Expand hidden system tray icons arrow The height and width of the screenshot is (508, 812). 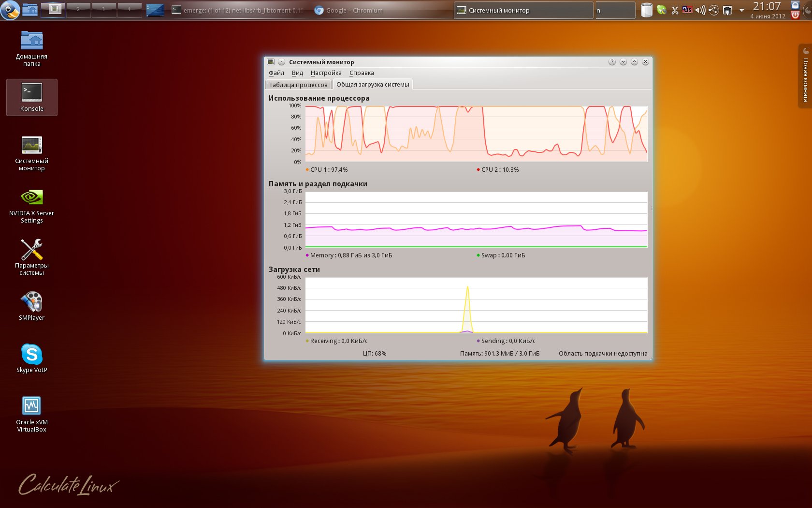[742, 10]
